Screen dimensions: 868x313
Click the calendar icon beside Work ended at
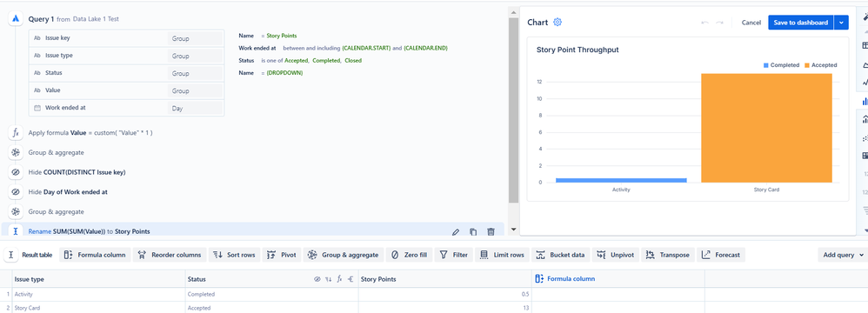click(37, 109)
